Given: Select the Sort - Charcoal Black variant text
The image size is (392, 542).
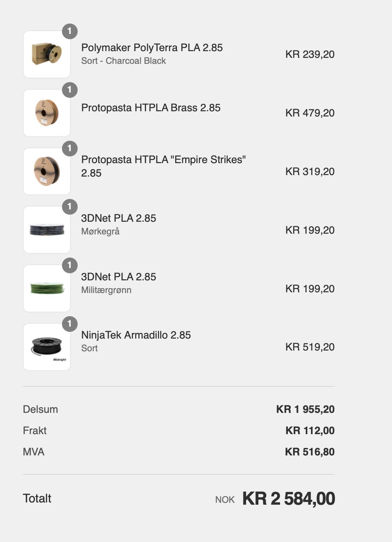Looking at the screenshot, I should [x=123, y=61].
